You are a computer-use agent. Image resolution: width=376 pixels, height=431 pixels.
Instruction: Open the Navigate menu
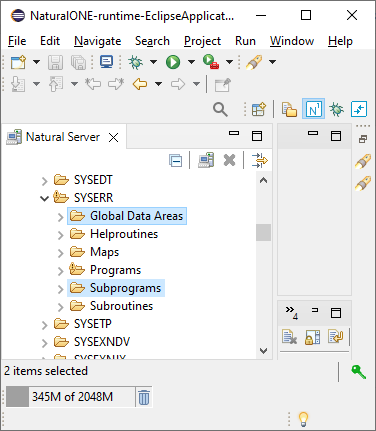pyautogui.click(x=98, y=41)
